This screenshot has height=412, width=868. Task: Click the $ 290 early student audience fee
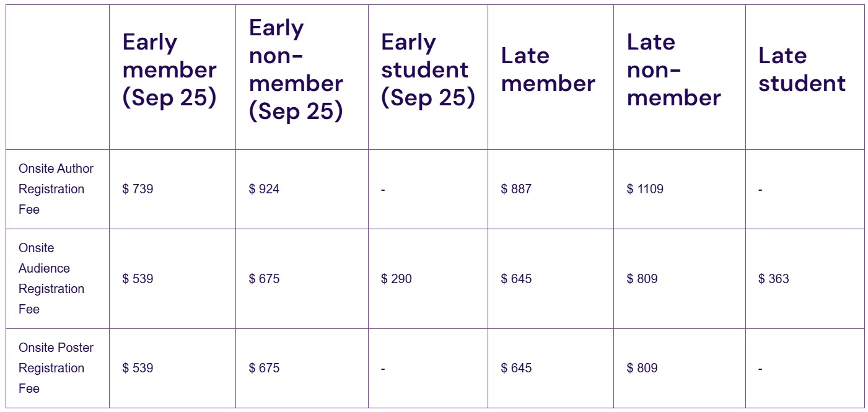coord(396,279)
